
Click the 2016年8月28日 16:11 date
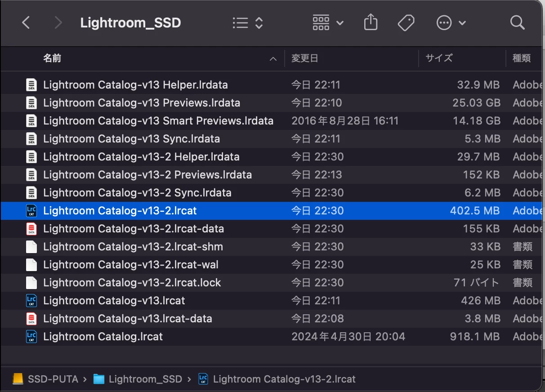(x=345, y=121)
